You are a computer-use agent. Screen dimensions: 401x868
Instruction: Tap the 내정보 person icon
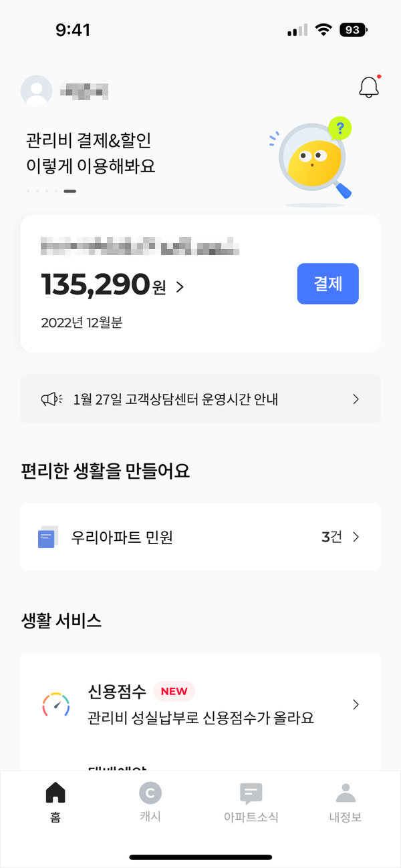point(346,793)
